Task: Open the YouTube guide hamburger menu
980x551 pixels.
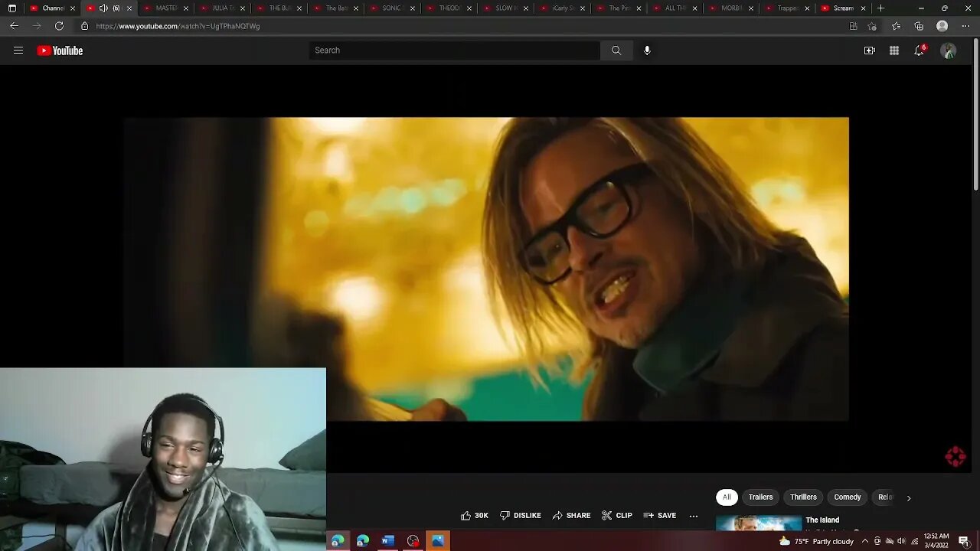Action: pyautogui.click(x=18, y=51)
